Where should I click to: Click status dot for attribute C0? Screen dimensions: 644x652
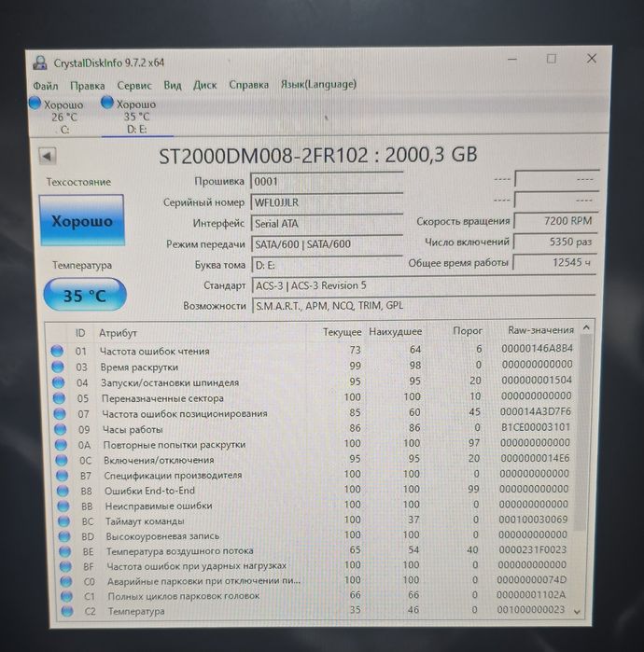tap(66, 581)
